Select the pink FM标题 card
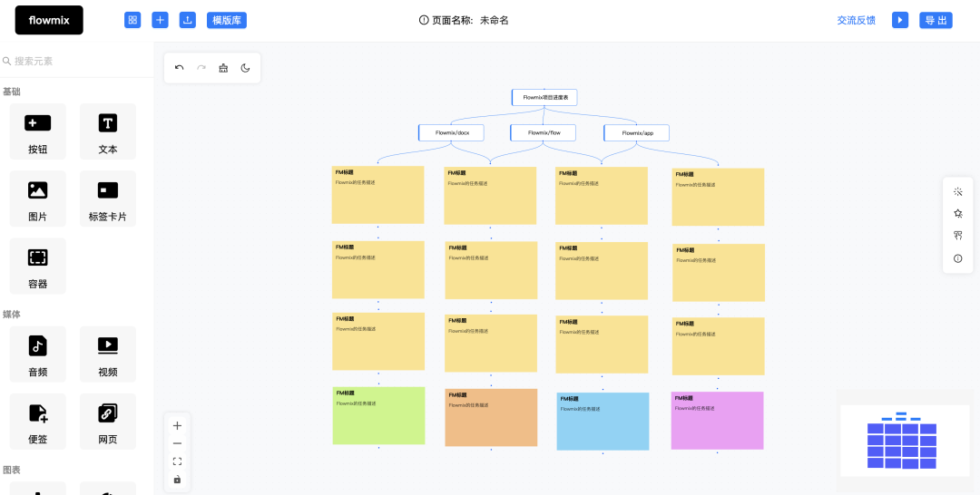The height and width of the screenshot is (495, 980). 718,421
